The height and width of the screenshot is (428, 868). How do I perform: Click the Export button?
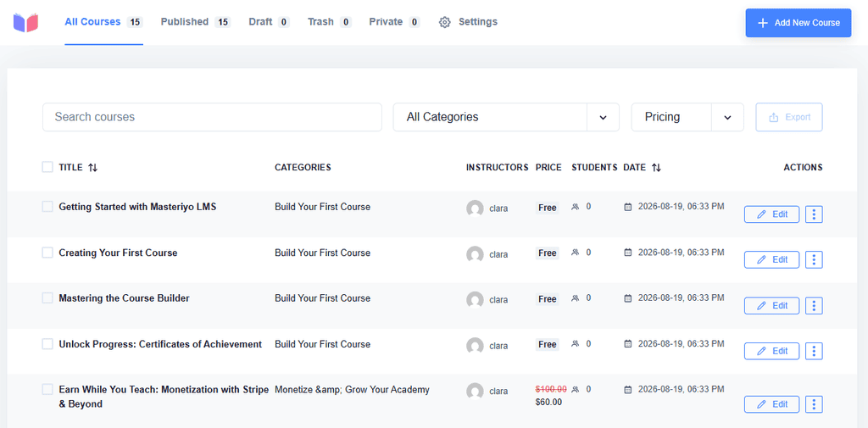coord(789,117)
